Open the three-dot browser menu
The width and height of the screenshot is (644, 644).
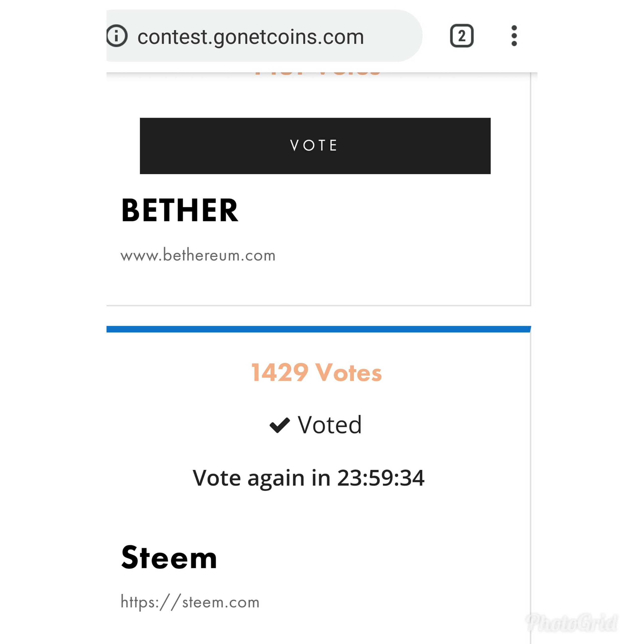[514, 36]
